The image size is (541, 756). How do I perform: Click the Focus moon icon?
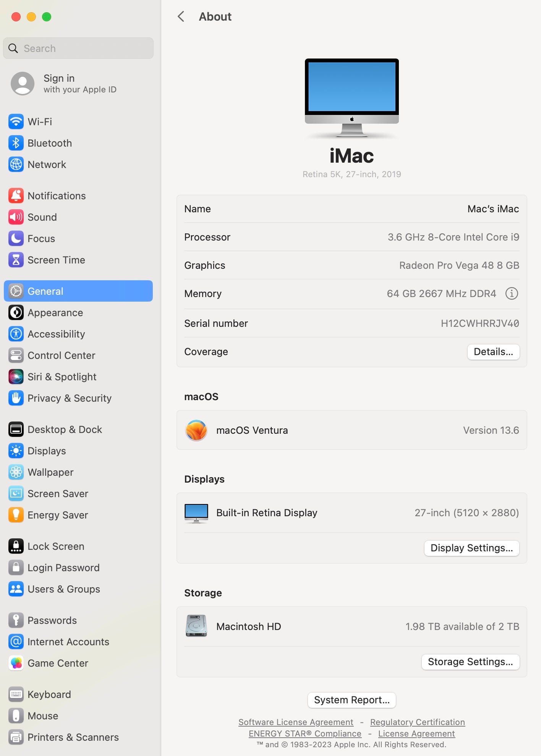pyautogui.click(x=16, y=239)
